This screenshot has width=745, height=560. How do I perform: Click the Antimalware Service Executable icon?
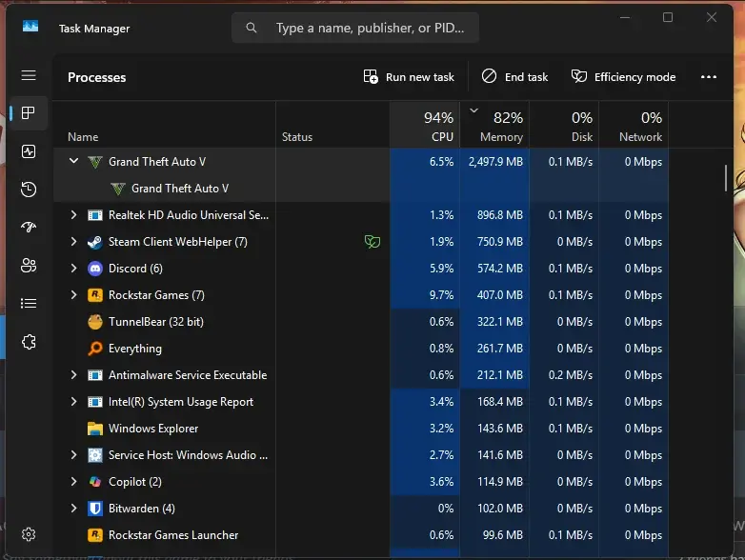95,375
